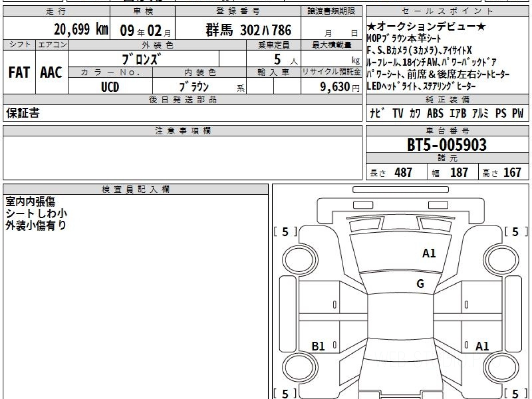Screen dimensions: 532x399
Task: Click the 輸入車 header
Action: [x=274, y=72]
